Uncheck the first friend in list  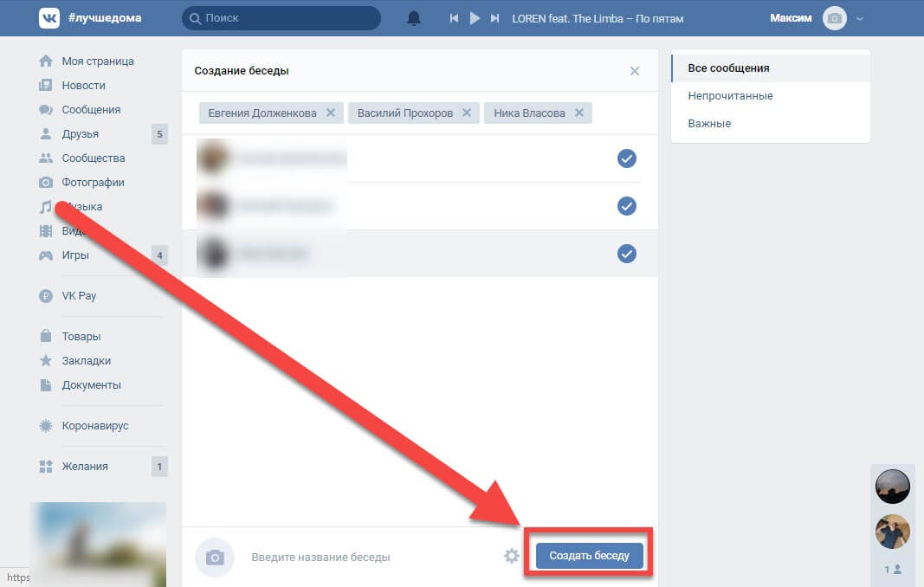tap(626, 158)
